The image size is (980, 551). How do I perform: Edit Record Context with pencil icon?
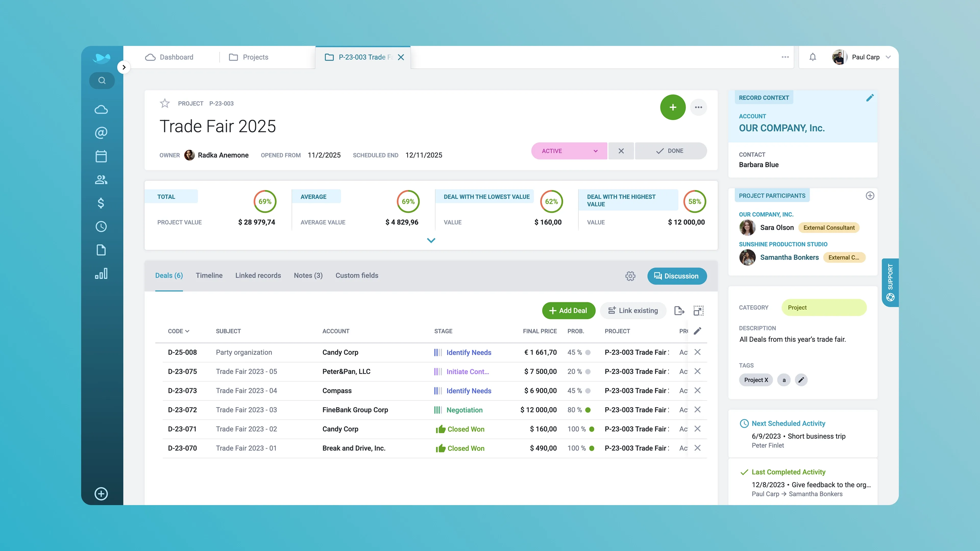coord(870,98)
